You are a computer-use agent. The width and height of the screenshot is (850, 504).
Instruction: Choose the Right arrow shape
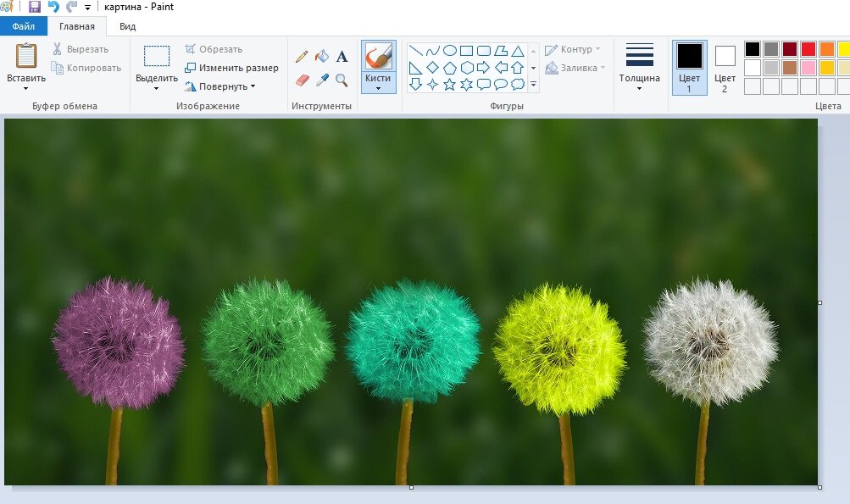[484, 68]
